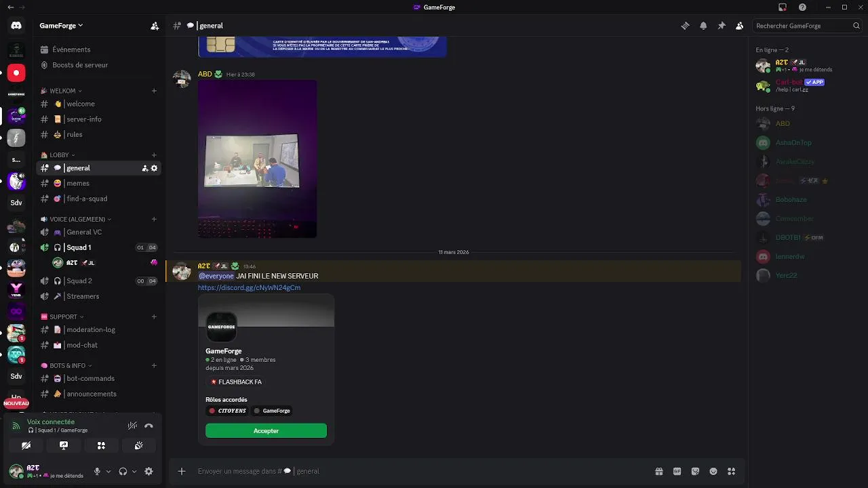Start an activity from voice panel
The image size is (868, 488).
click(x=101, y=445)
